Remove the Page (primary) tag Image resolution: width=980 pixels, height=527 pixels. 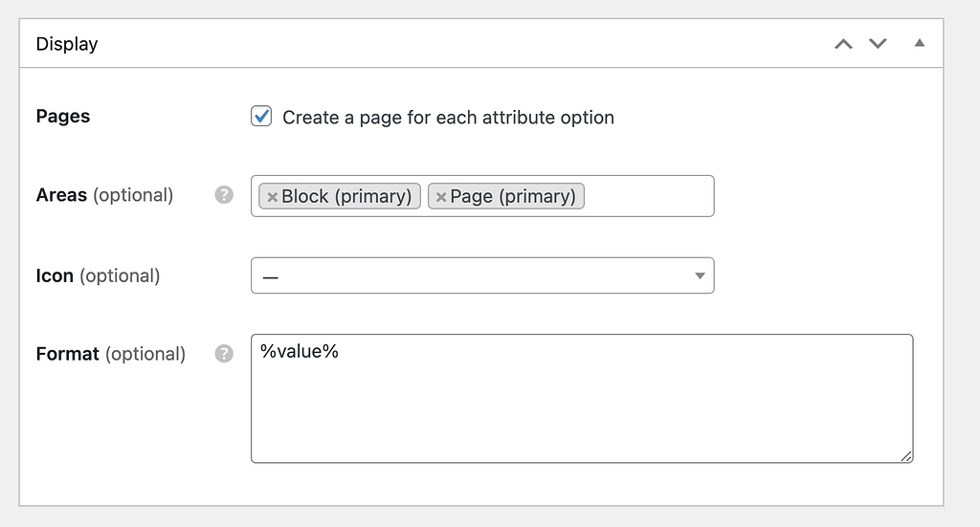pos(440,197)
